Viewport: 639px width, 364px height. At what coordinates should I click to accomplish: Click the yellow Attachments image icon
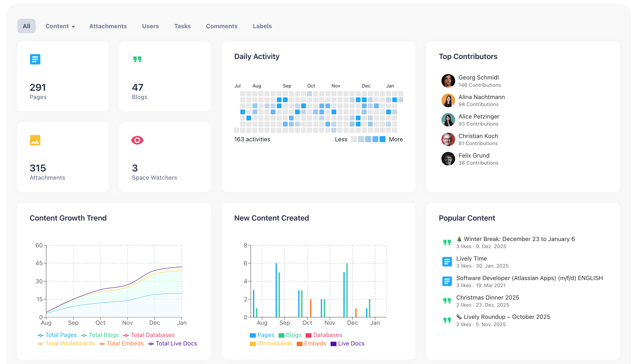tap(35, 140)
